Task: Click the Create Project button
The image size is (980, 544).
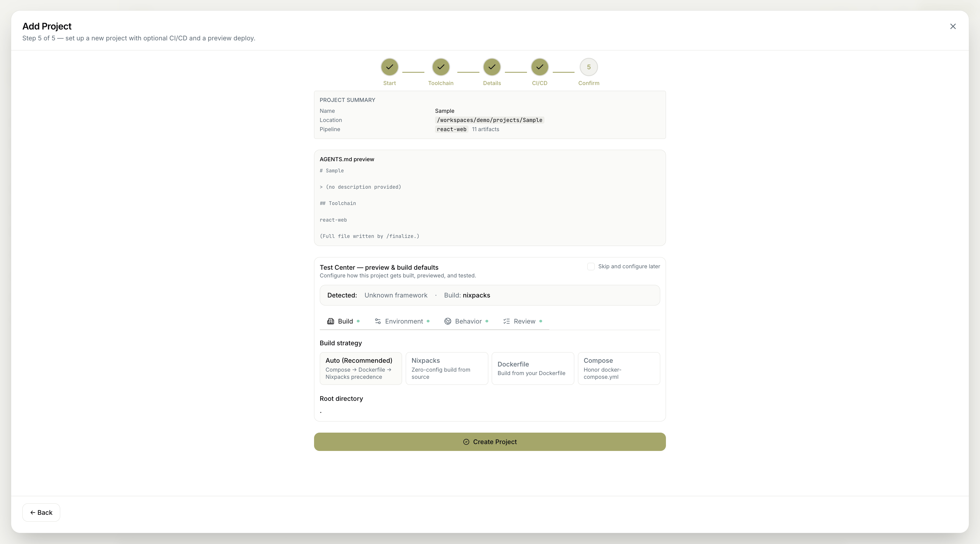Action: point(490,442)
